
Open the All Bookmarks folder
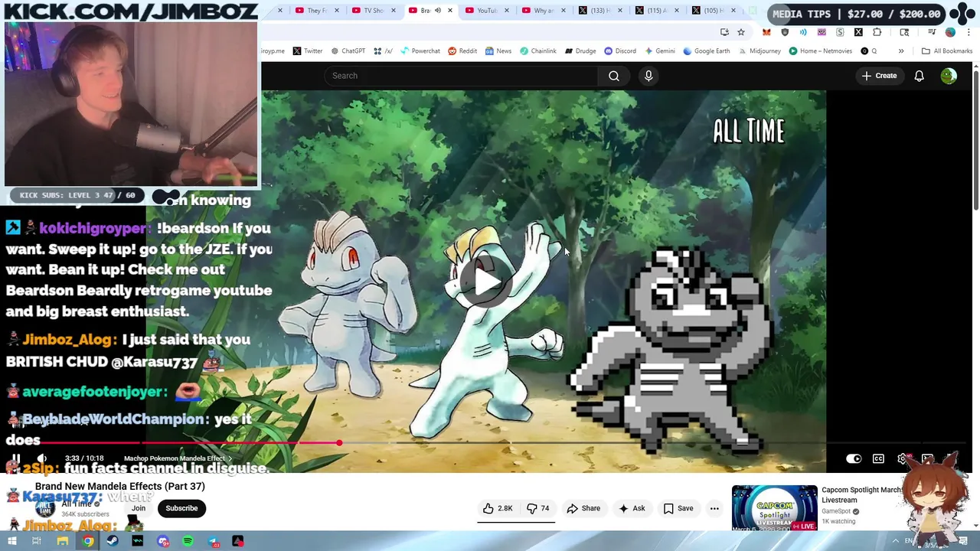(x=946, y=51)
